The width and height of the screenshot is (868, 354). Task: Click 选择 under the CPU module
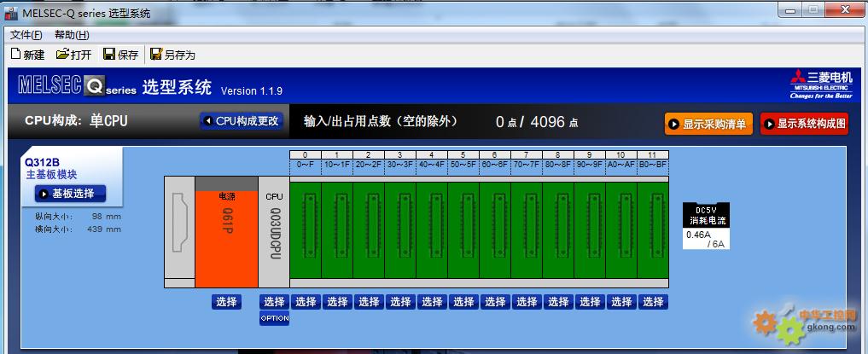tap(274, 301)
